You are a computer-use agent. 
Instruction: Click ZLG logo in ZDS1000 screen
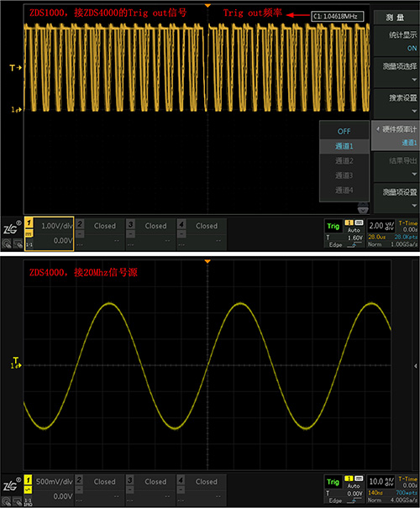pos(12,228)
